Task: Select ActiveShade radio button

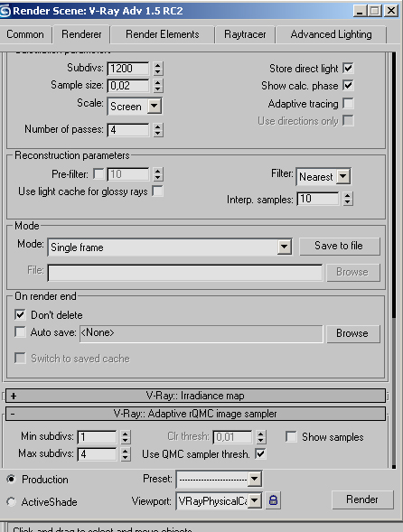Action: (11, 501)
